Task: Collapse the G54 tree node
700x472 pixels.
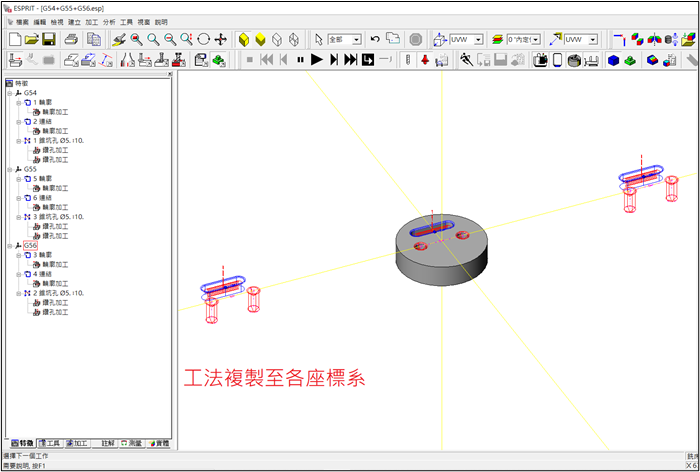Action: point(8,92)
